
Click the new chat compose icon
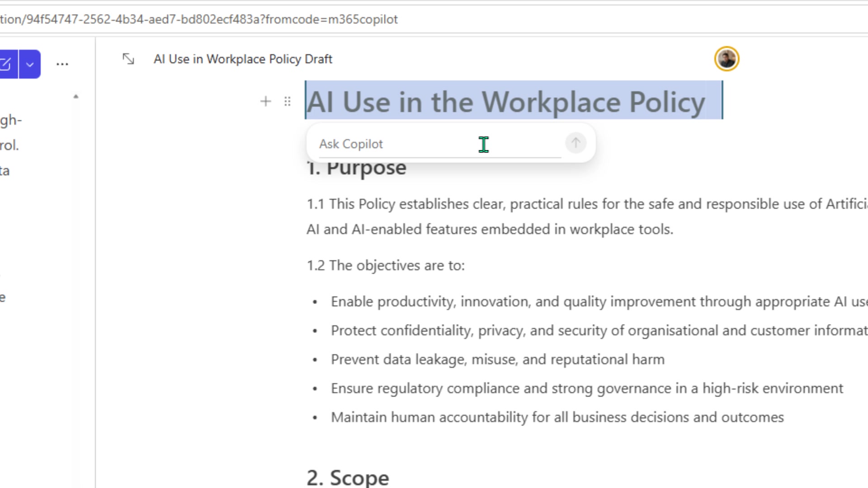click(7, 64)
